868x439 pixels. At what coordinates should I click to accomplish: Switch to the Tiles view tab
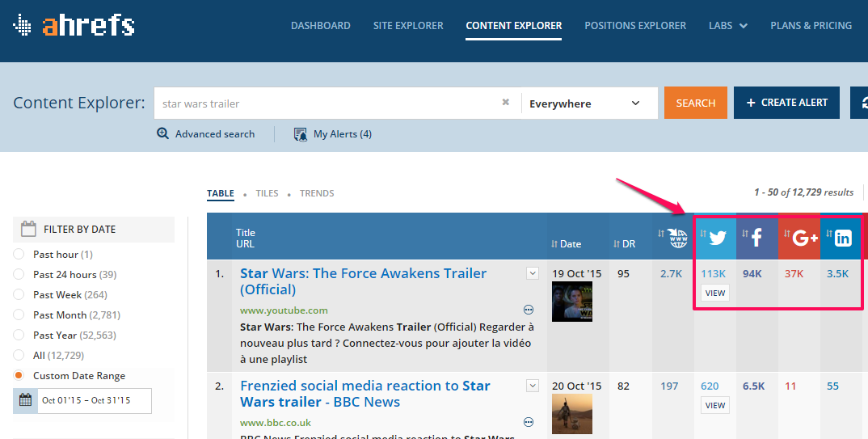click(x=267, y=193)
